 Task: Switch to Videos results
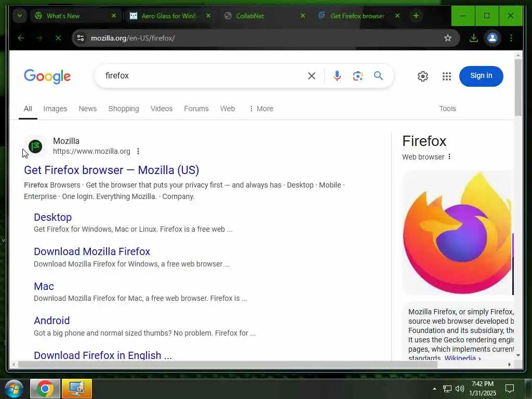tap(162, 109)
